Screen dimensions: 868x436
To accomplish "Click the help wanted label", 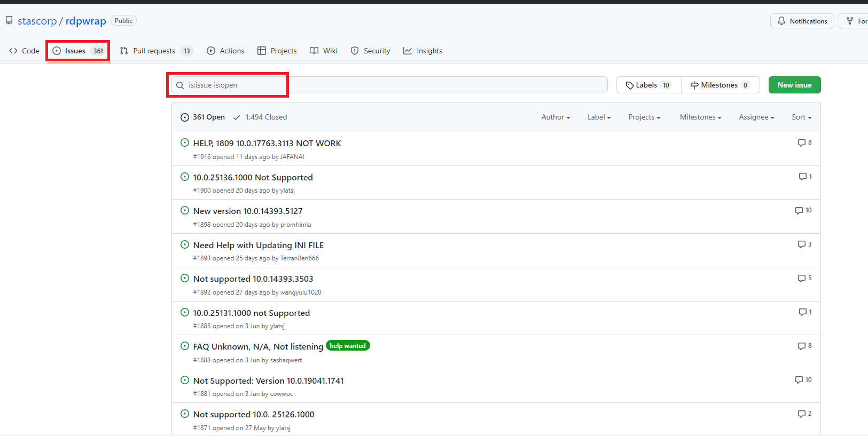I will pyautogui.click(x=348, y=346).
